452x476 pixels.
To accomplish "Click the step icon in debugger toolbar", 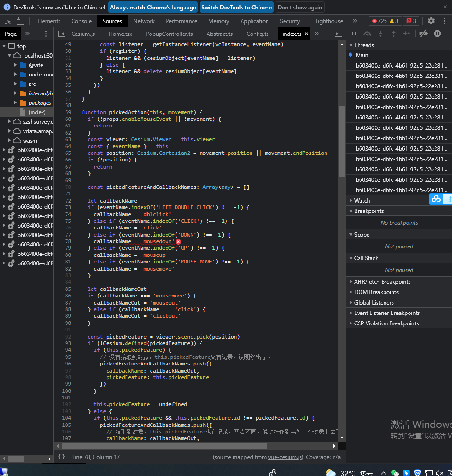I will point(407,34).
